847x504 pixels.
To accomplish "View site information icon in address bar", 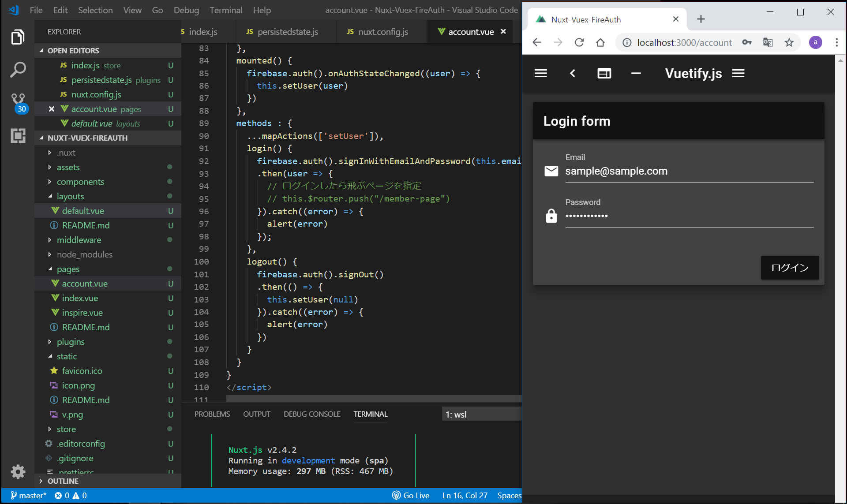I will click(627, 42).
